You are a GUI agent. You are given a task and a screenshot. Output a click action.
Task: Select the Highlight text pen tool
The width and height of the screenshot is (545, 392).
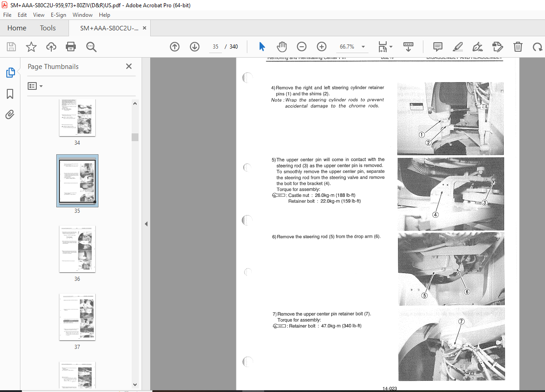[458, 47]
